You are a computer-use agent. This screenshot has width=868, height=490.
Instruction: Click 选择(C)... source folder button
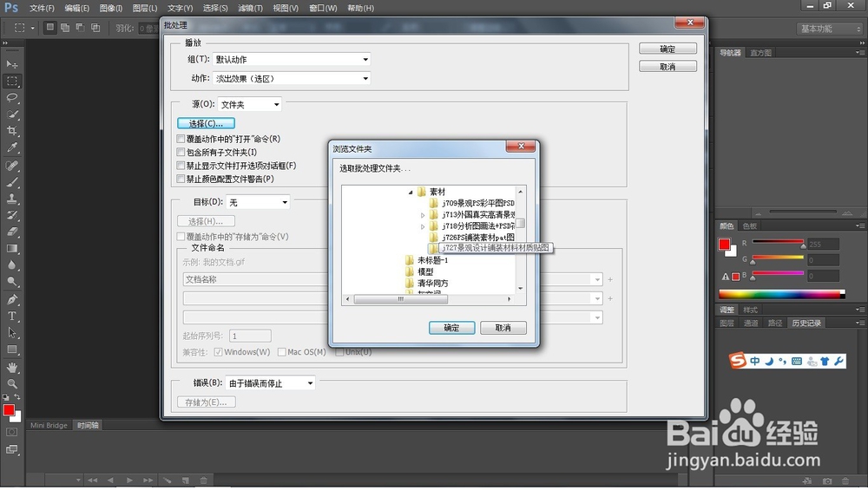[x=206, y=123]
